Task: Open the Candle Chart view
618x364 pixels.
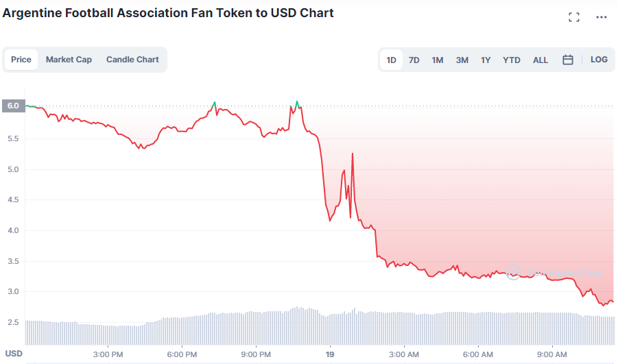Action: pos(132,60)
